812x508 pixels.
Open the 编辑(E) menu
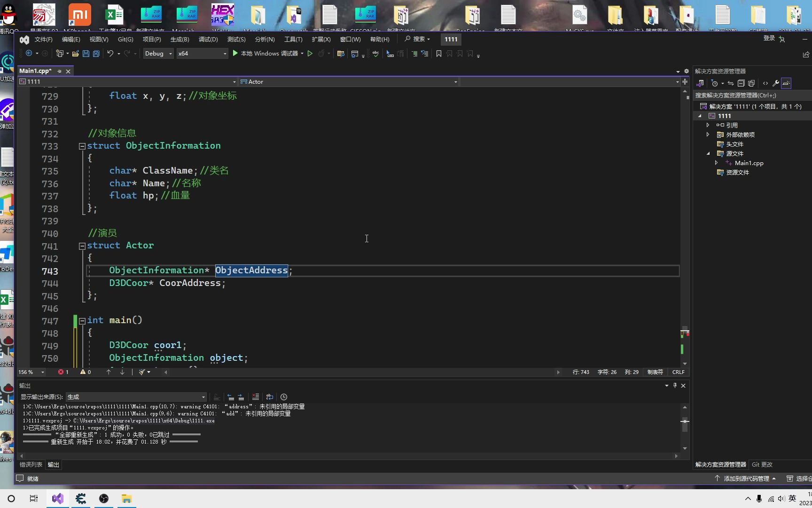(71, 40)
